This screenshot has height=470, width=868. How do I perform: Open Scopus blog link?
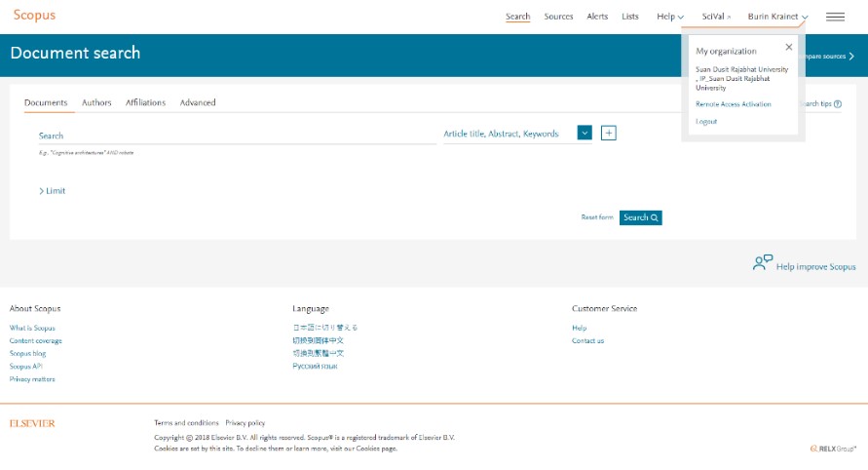[27, 354]
